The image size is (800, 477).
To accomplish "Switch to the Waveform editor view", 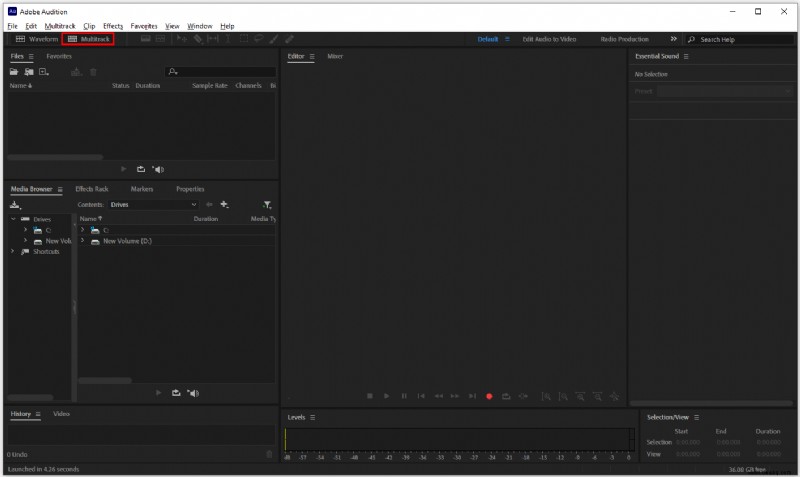I will coord(37,39).
